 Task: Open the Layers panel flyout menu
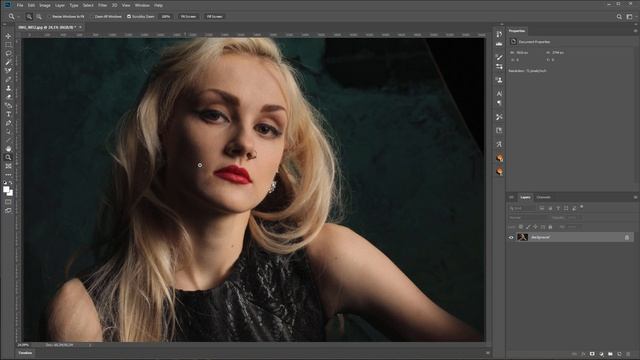tap(635, 197)
